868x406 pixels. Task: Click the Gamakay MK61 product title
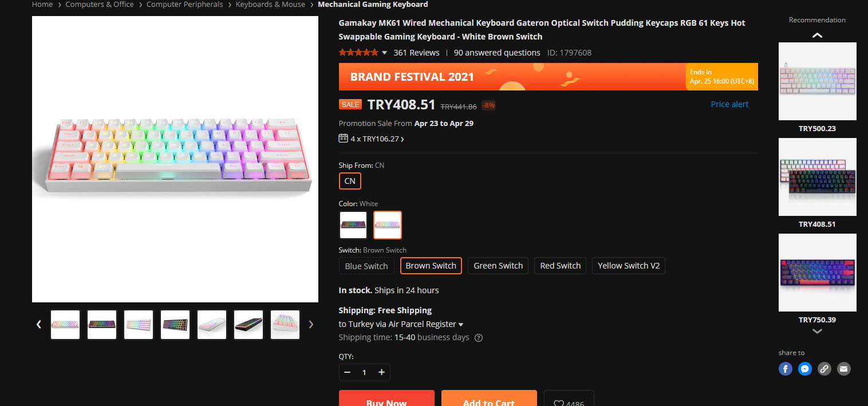(x=542, y=30)
